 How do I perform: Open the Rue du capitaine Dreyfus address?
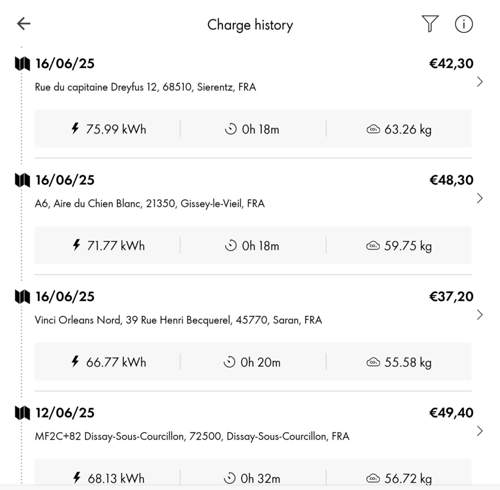point(145,87)
